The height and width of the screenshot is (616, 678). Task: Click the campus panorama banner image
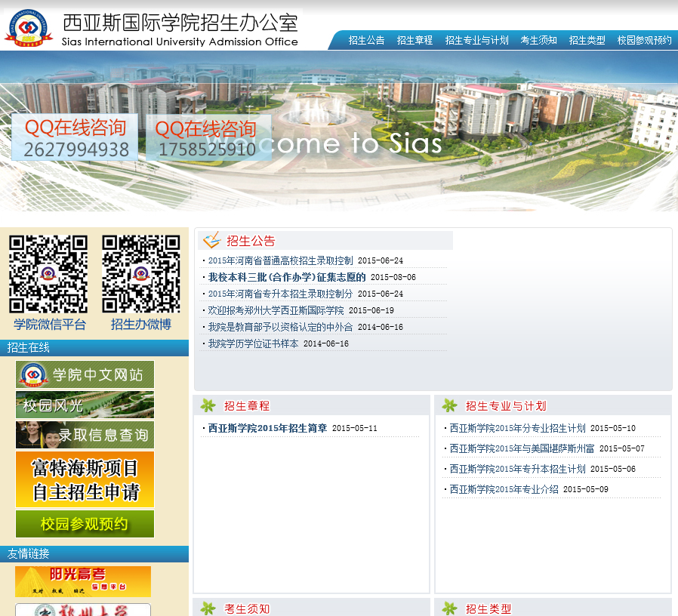point(339,131)
